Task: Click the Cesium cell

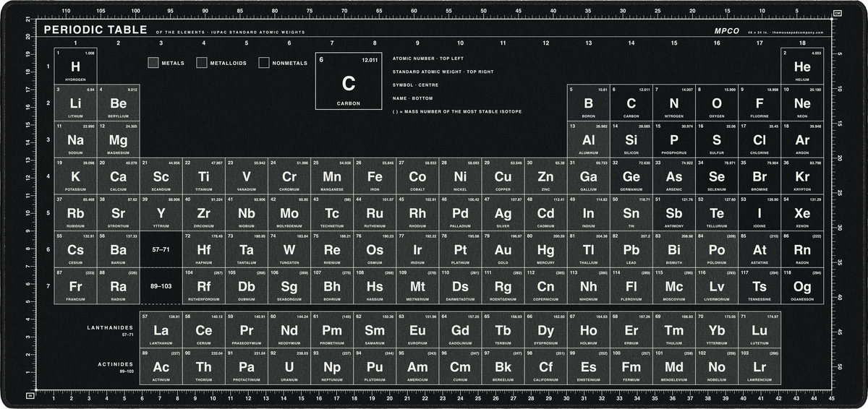Action: point(75,249)
